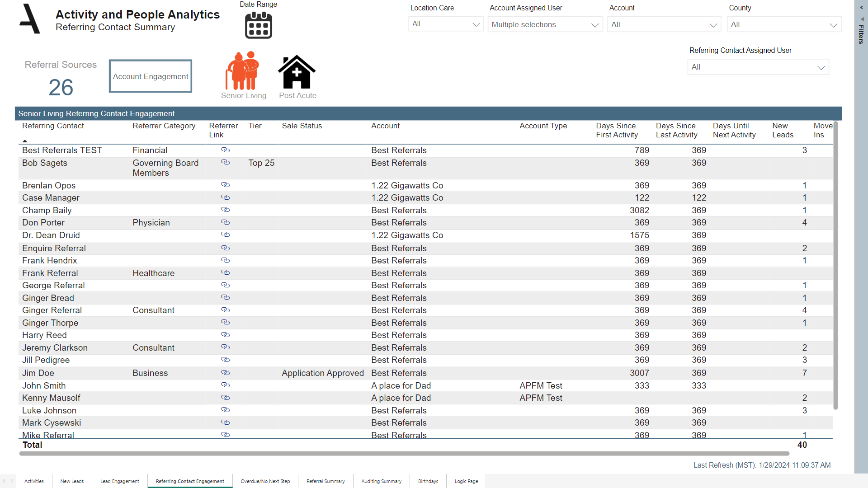Expand the Location Care dropdown

tap(445, 24)
